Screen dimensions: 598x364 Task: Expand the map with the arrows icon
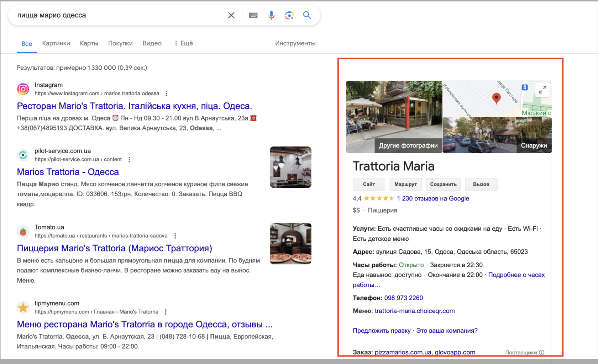click(542, 90)
